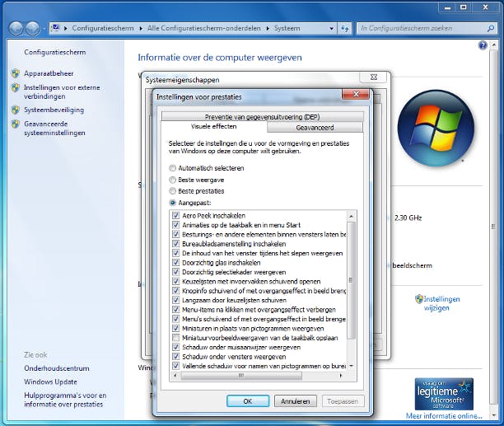Open address bar history dropdown arrow
Screen dimensions: 504x426
pyautogui.click(x=332, y=28)
